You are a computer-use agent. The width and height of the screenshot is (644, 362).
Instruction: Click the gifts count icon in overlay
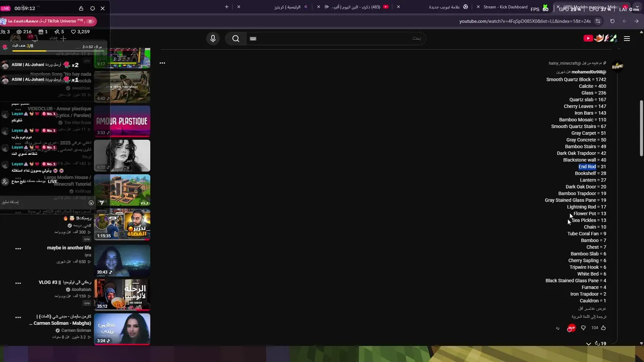click(x=41, y=32)
